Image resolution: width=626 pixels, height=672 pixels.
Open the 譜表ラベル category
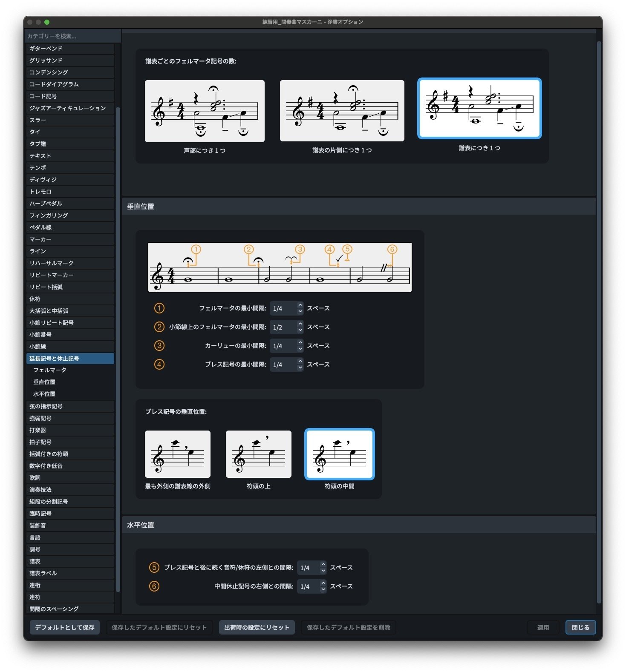pos(70,573)
